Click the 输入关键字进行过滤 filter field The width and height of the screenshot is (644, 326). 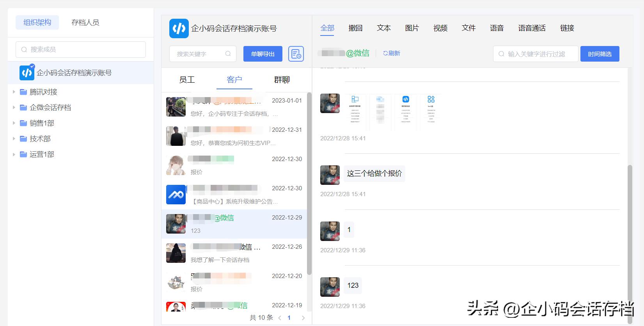(x=536, y=54)
